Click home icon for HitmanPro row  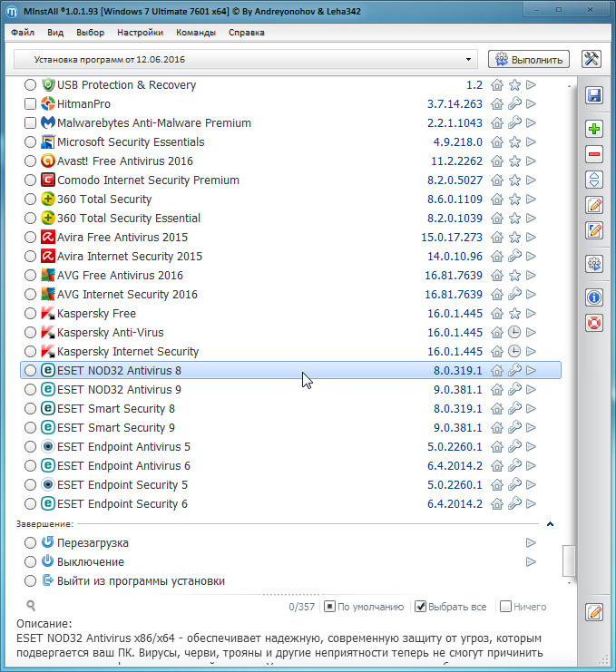(x=497, y=103)
